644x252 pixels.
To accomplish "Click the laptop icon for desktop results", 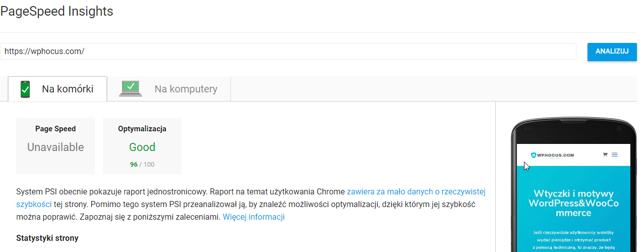I will [x=131, y=89].
